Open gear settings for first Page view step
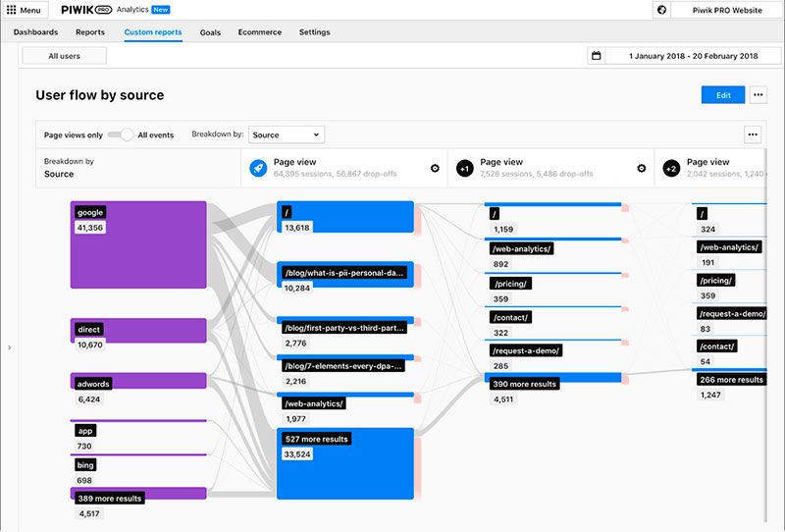 [435, 168]
